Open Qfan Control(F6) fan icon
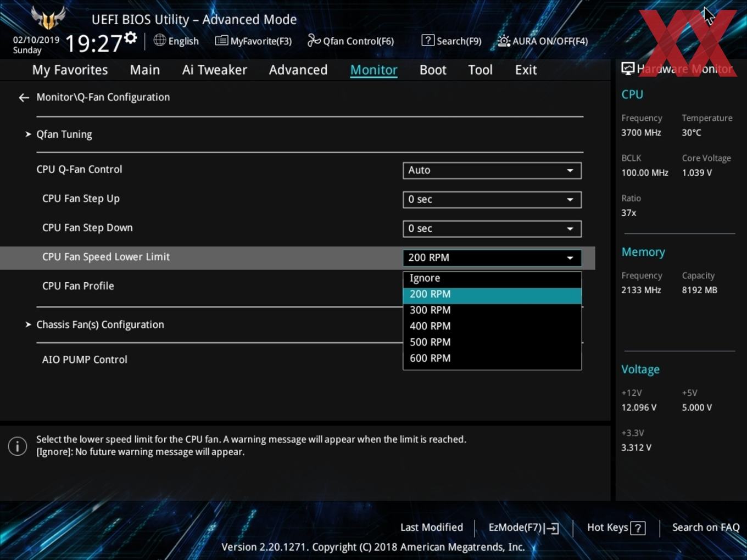The height and width of the screenshot is (560, 747). tap(314, 40)
